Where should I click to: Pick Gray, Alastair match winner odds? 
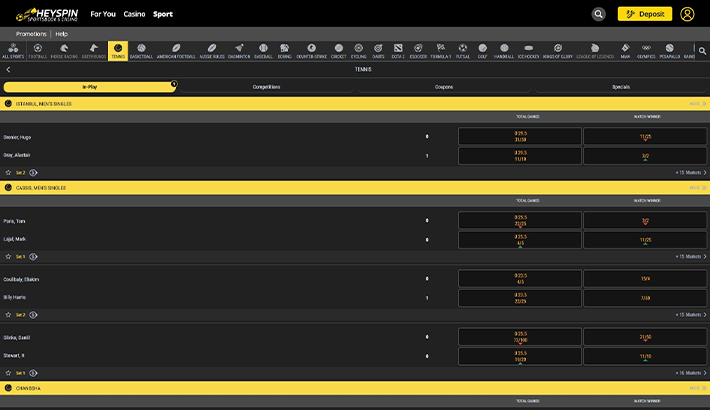(x=645, y=156)
